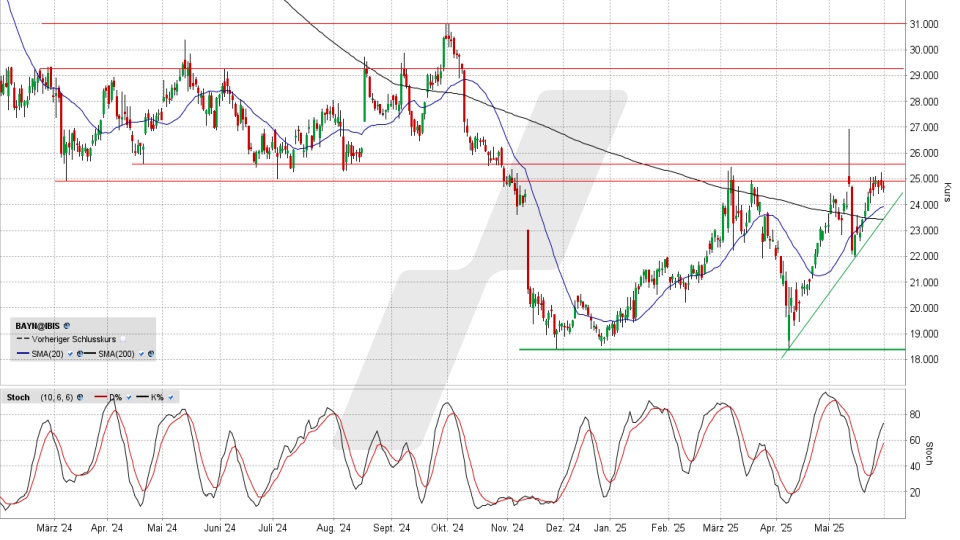960x540 pixels.
Task: Click the 18.000 price axis label
Action: tap(924, 359)
